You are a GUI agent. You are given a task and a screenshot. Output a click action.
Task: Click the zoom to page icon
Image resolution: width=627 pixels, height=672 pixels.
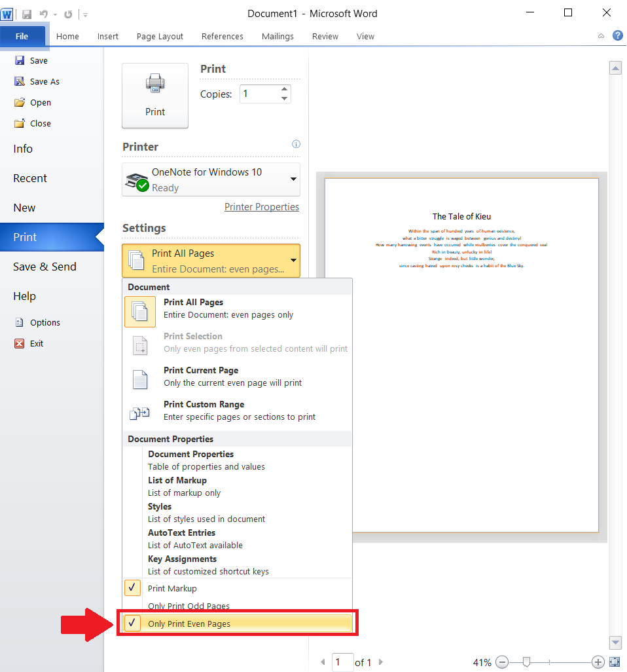tap(614, 662)
